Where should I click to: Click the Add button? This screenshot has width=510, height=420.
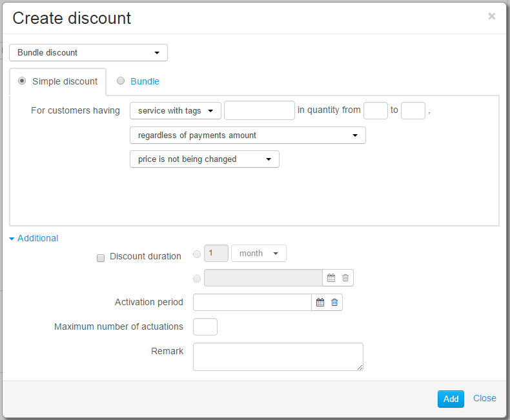(451, 399)
